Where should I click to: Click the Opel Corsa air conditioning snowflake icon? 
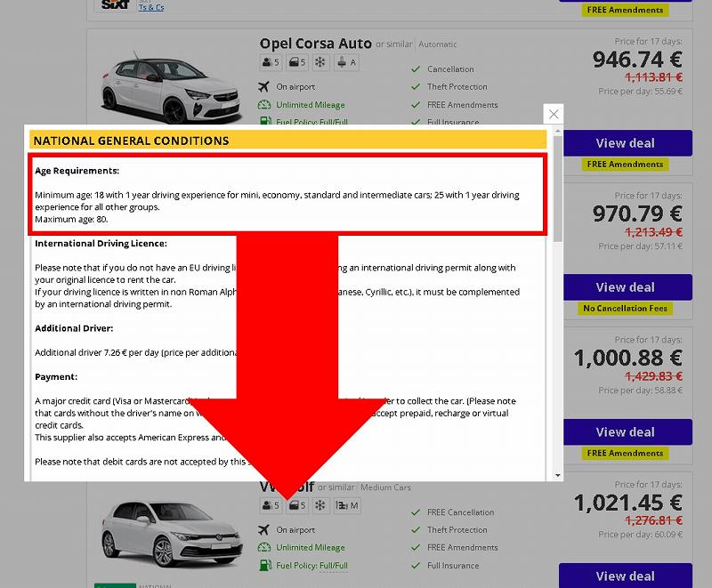pyautogui.click(x=320, y=62)
